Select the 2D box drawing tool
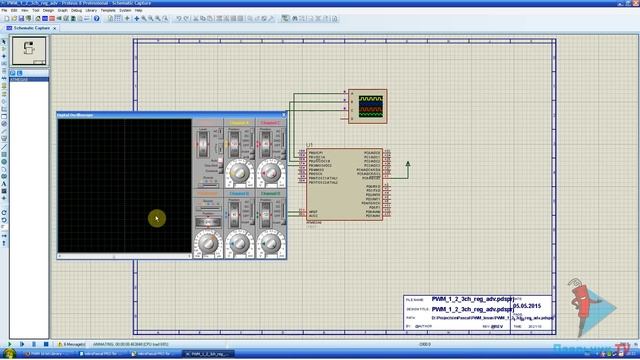 (x=4, y=154)
